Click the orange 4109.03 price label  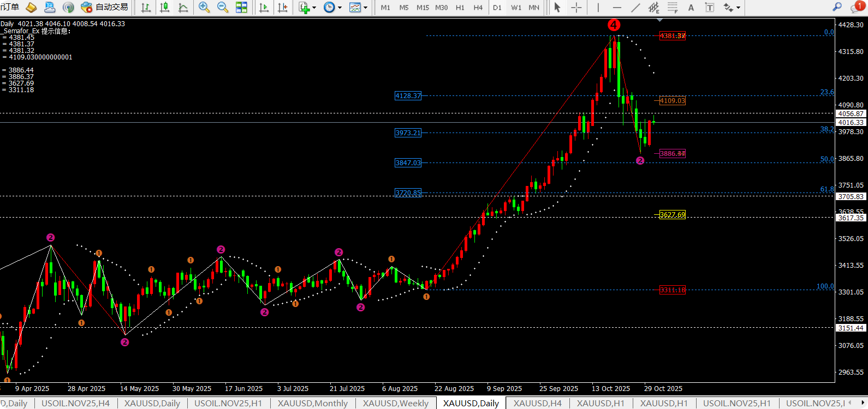coord(673,101)
